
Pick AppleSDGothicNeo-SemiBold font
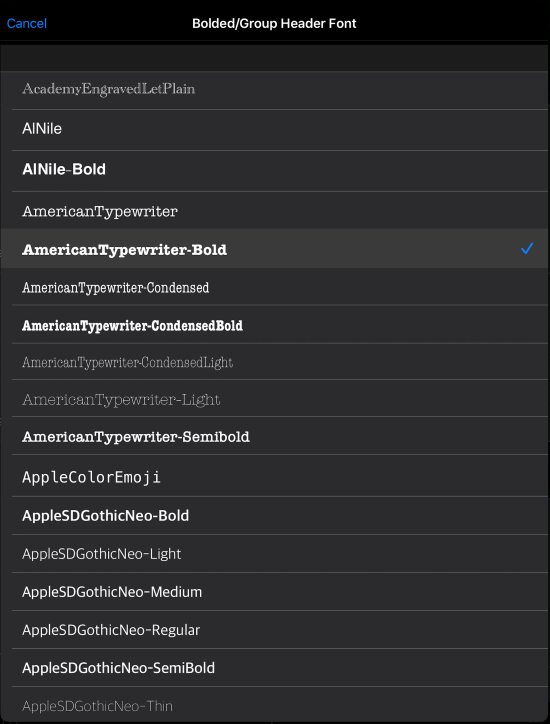click(275, 668)
